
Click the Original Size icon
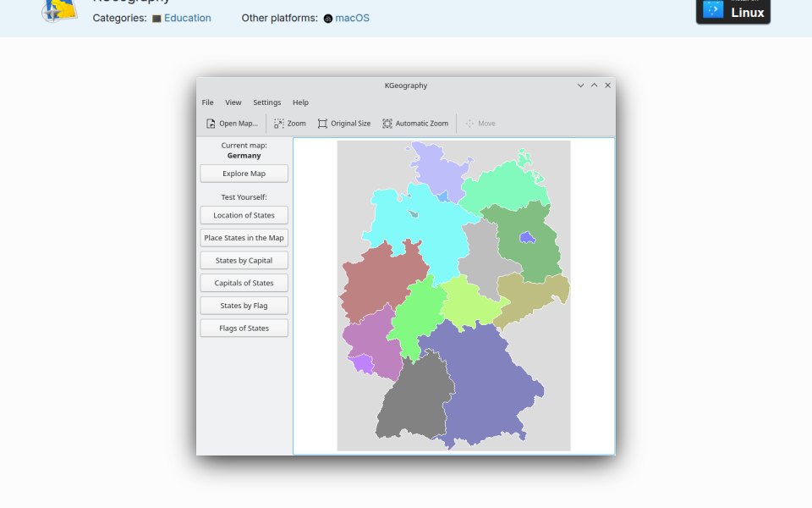[322, 124]
